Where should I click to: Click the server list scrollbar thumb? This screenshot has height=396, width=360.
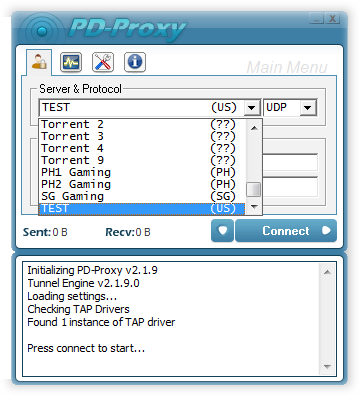(254, 190)
